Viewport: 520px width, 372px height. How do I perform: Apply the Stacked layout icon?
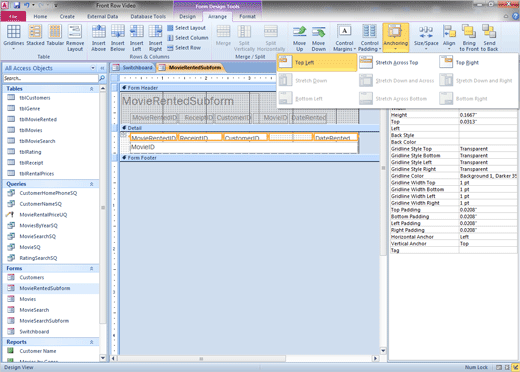click(35, 32)
